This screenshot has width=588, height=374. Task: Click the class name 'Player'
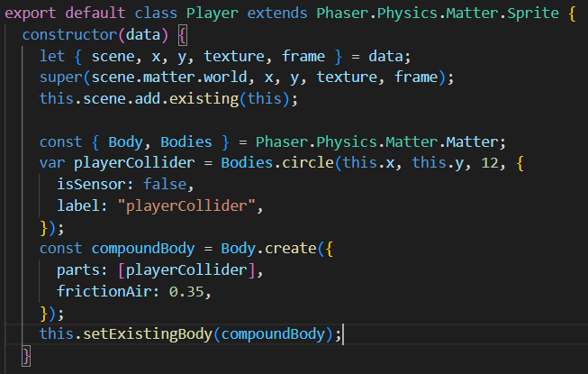point(213,14)
